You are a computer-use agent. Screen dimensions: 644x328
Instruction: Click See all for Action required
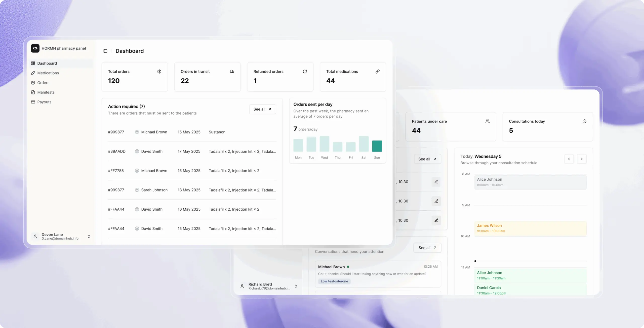(x=262, y=109)
